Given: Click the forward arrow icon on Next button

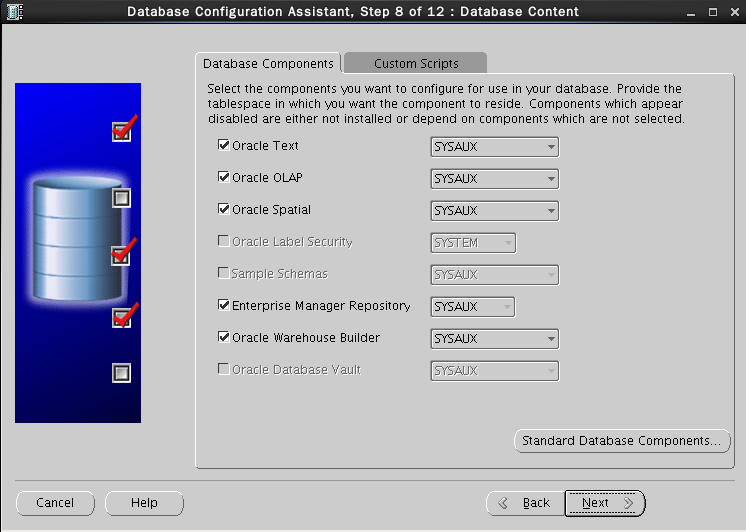Looking at the screenshot, I should pyautogui.click(x=627, y=503).
